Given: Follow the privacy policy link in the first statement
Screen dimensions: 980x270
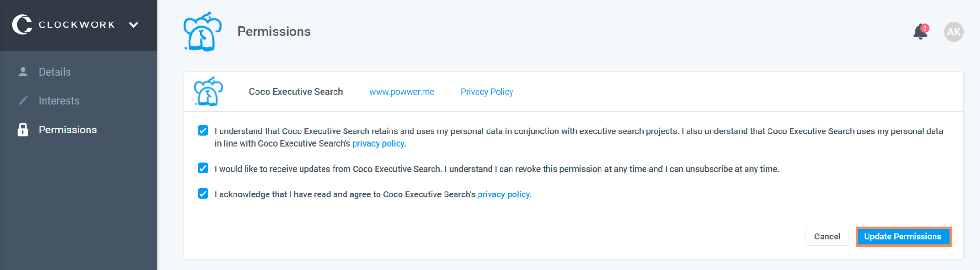Looking at the screenshot, I should point(378,144).
